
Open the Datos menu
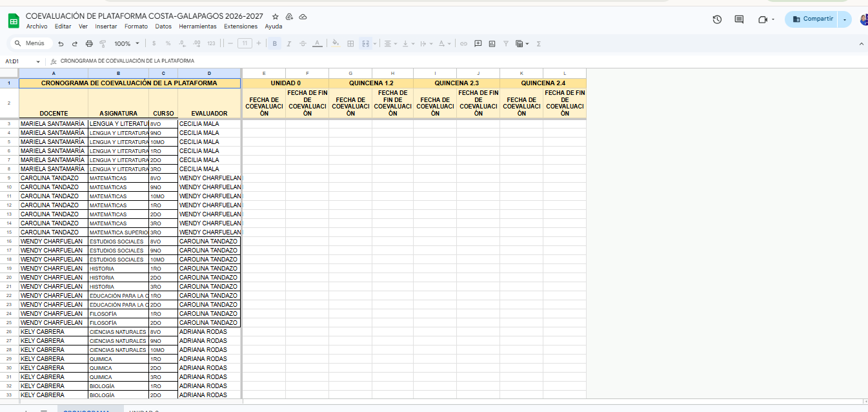(163, 26)
